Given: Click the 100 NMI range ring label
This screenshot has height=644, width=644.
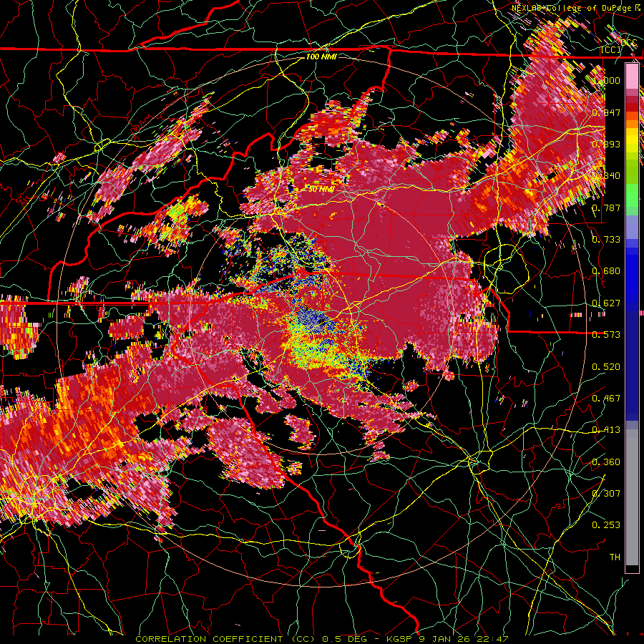Looking at the screenshot, I should (321, 57).
